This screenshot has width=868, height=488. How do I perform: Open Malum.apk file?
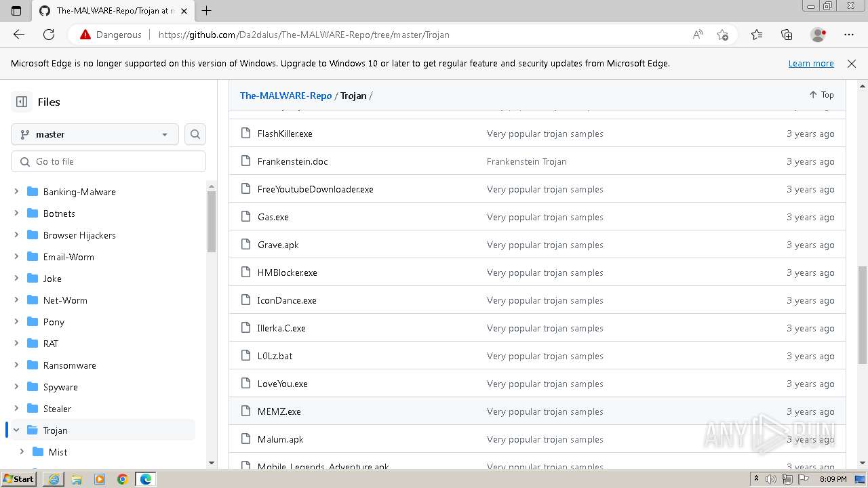point(281,439)
